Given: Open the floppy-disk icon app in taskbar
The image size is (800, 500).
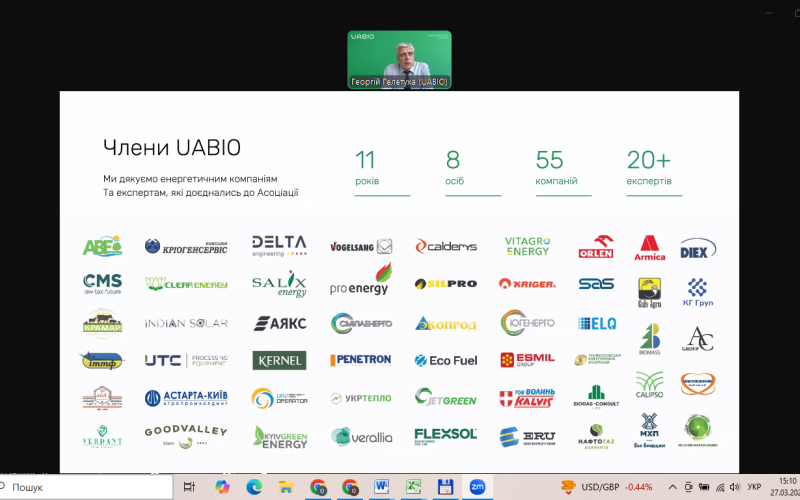Looking at the screenshot, I should click(445, 487).
